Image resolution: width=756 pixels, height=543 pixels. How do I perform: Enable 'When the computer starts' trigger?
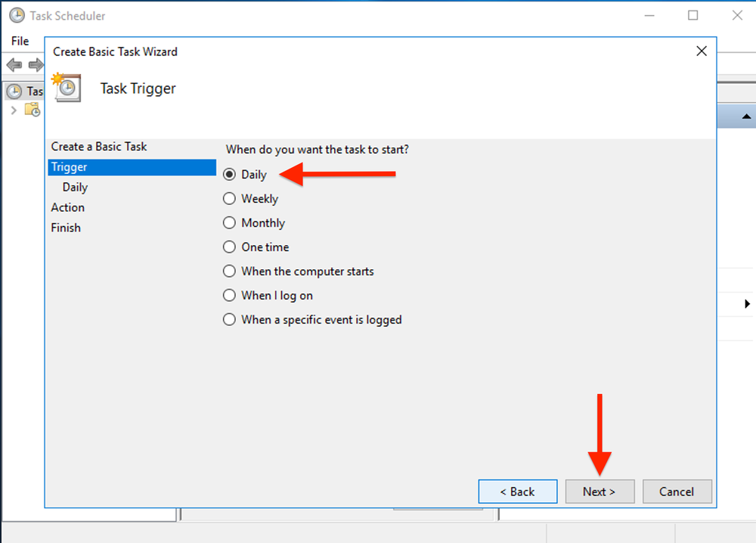pyautogui.click(x=229, y=271)
